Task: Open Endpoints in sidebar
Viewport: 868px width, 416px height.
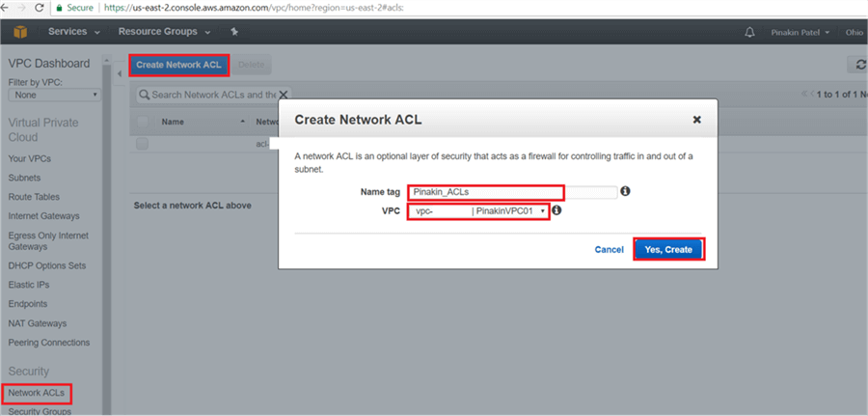Action: (x=28, y=303)
